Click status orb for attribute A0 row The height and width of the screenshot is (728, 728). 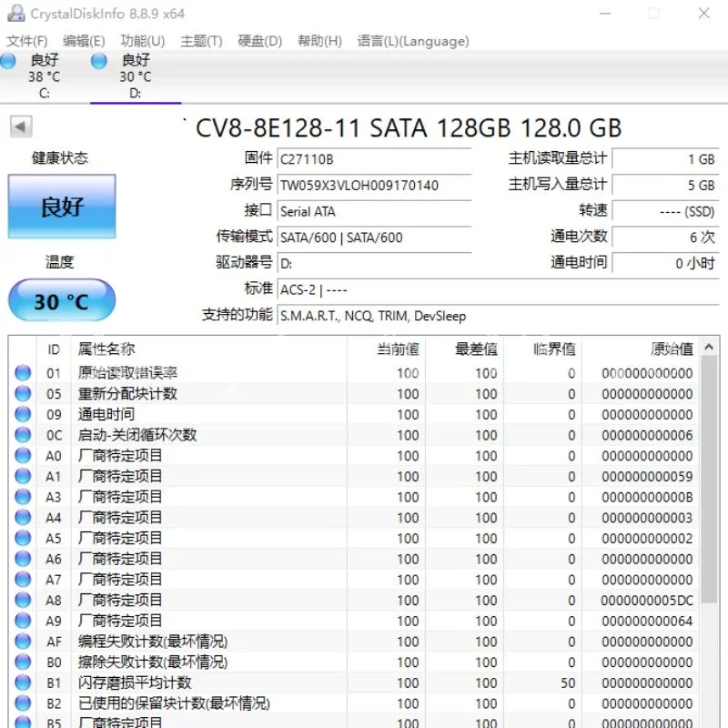pyautogui.click(x=23, y=456)
